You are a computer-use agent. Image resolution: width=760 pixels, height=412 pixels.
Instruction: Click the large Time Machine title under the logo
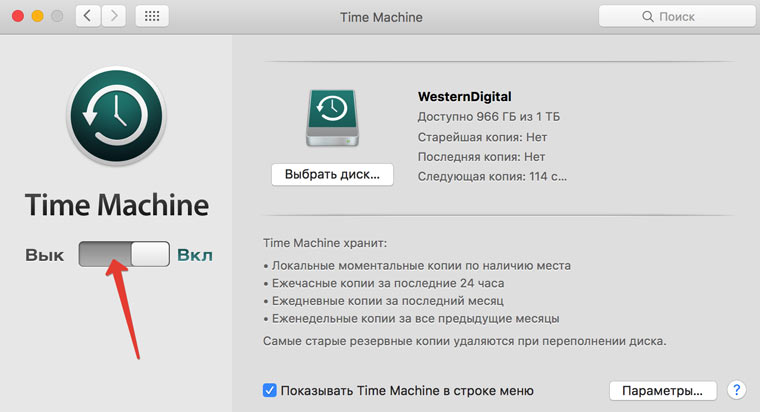point(117,205)
